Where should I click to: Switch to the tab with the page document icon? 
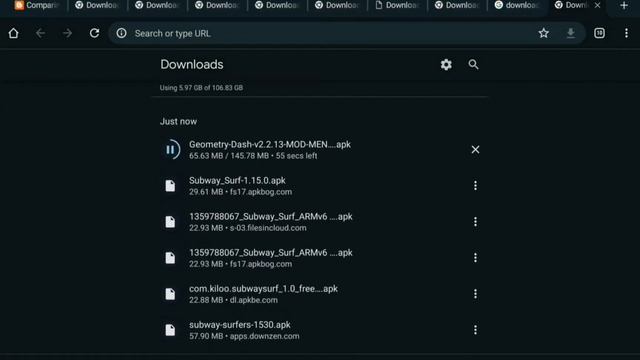397,5
